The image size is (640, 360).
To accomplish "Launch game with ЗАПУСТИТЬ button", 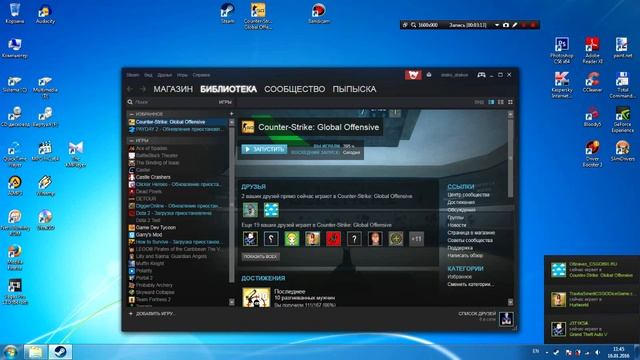I will 264,149.
